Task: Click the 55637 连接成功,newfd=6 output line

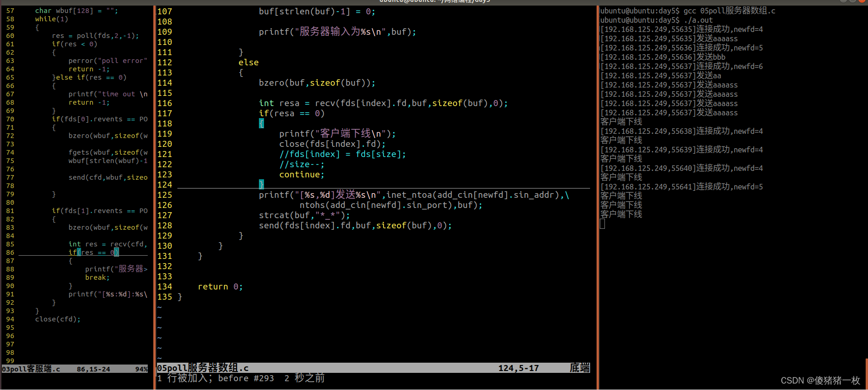Action: tap(681, 66)
